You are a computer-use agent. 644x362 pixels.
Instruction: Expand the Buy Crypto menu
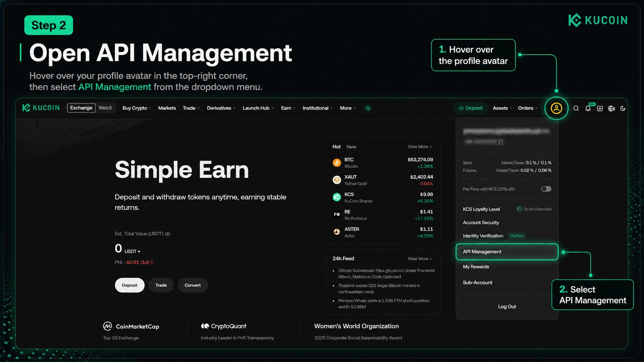point(136,108)
